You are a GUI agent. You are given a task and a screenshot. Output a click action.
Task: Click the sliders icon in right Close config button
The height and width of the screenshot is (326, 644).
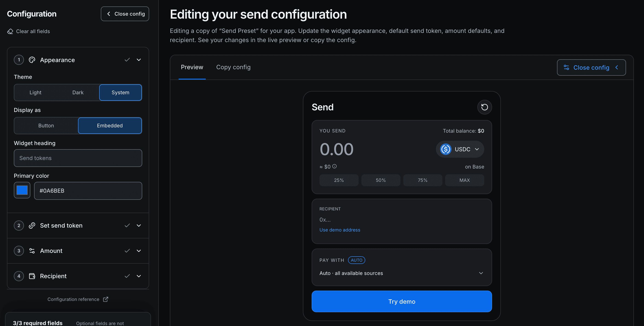[x=566, y=67]
